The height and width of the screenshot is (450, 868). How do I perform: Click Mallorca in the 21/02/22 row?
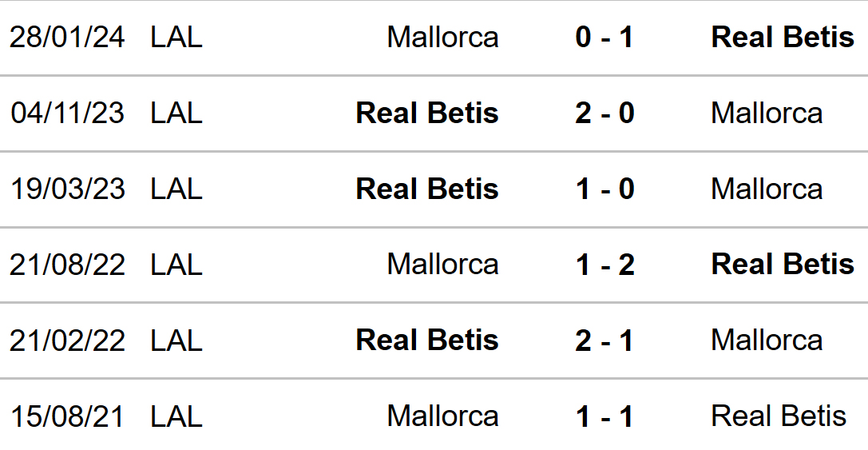[767, 340]
